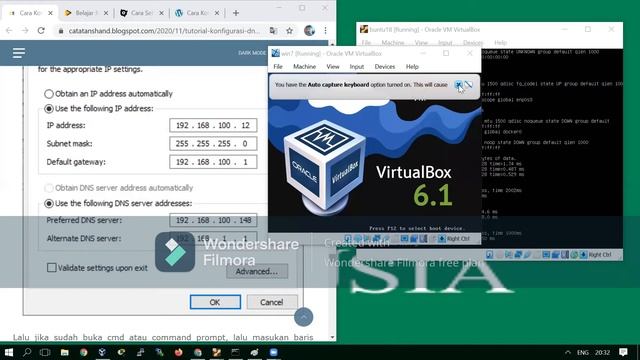Check Validate settings upon exit
Screen dimensions: 640x360
coord(51,268)
